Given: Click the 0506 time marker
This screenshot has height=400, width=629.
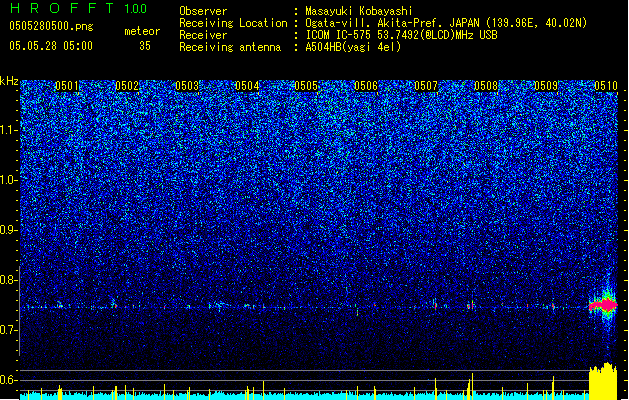Looking at the screenshot, I should click(x=366, y=86).
